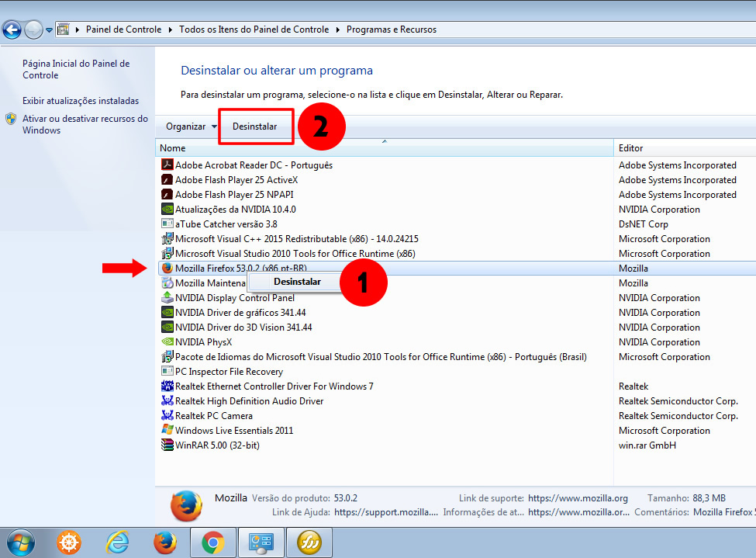Choose Desinstalar in the context menu
The height and width of the screenshot is (558, 756).
click(x=297, y=282)
